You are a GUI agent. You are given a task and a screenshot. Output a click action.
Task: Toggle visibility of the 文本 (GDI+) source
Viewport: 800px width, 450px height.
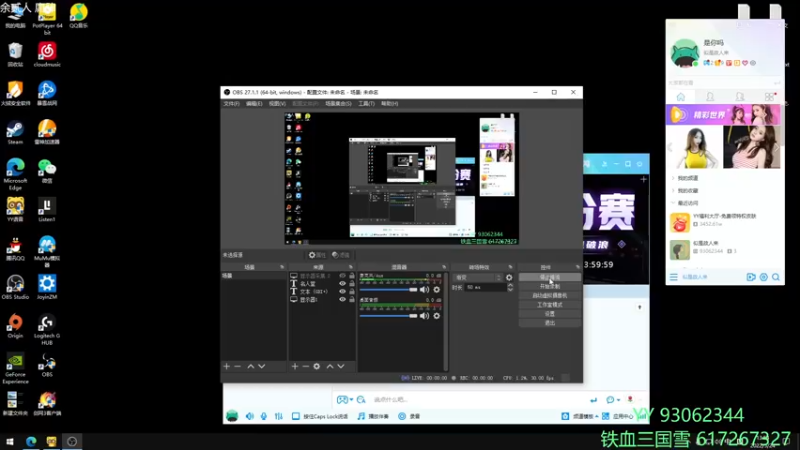point(342,291)
